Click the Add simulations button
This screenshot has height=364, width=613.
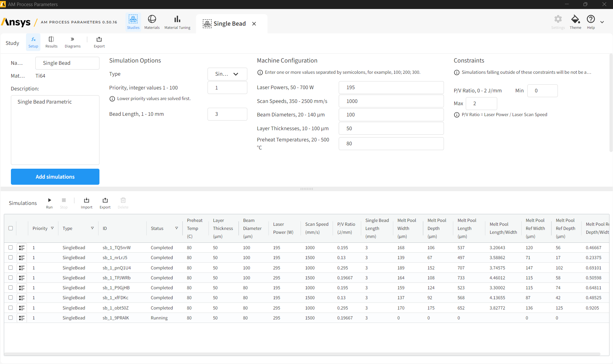(55, 177)
